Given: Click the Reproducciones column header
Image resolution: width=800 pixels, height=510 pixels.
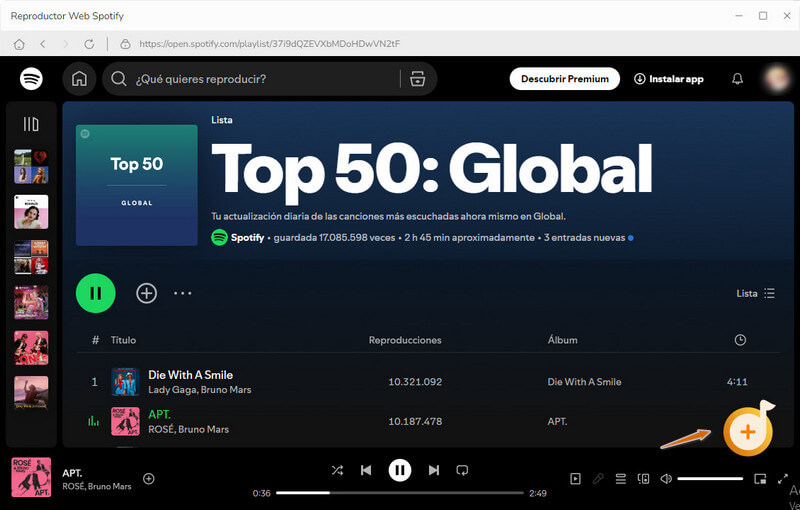Looking at the screenshot, I should pos(405,340).
